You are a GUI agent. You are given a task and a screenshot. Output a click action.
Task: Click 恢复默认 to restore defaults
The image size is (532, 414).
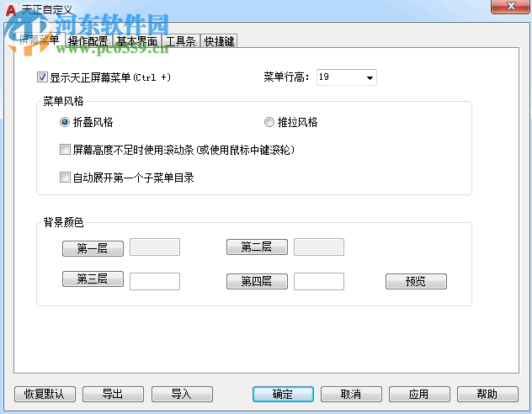point(45,394)
